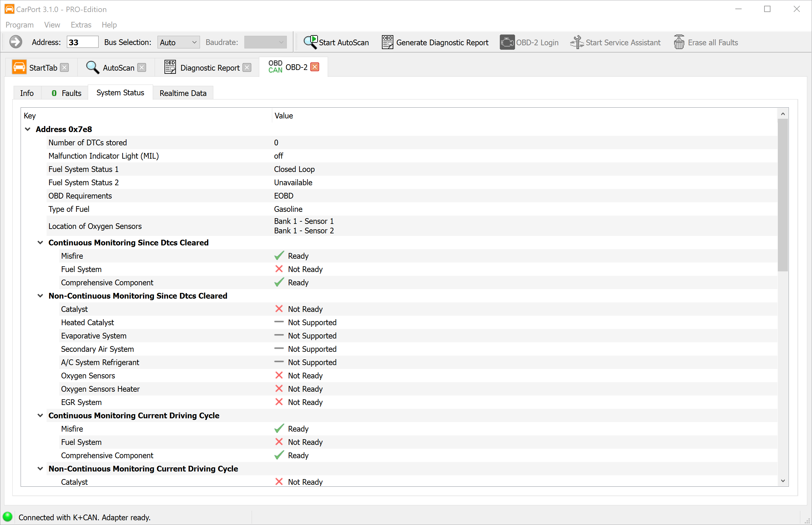The image size is (812, 525).
Task: Switch to the Faults tab
Action: coord(67,93)
